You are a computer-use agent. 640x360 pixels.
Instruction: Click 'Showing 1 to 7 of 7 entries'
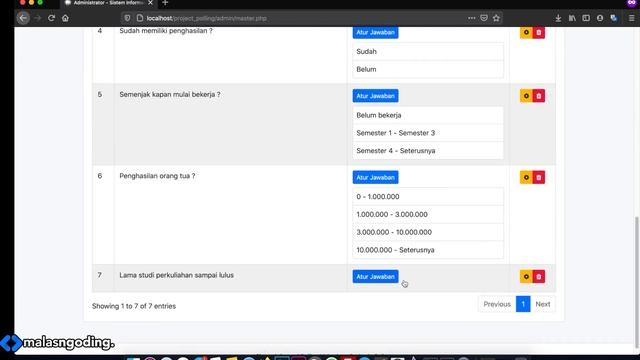134,306
